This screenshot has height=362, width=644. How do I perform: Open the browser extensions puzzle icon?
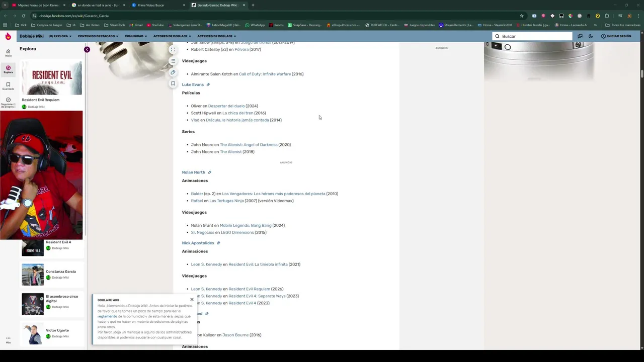pos(607,16)
